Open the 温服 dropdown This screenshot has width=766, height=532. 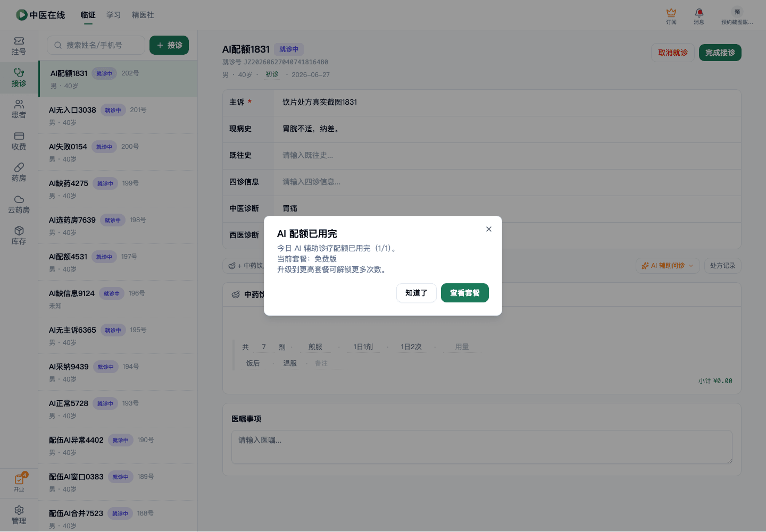coord(290,364)
